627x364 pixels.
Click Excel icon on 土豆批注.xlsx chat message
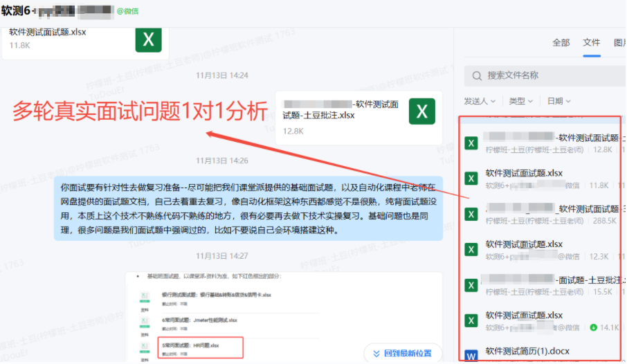[421, 111]
